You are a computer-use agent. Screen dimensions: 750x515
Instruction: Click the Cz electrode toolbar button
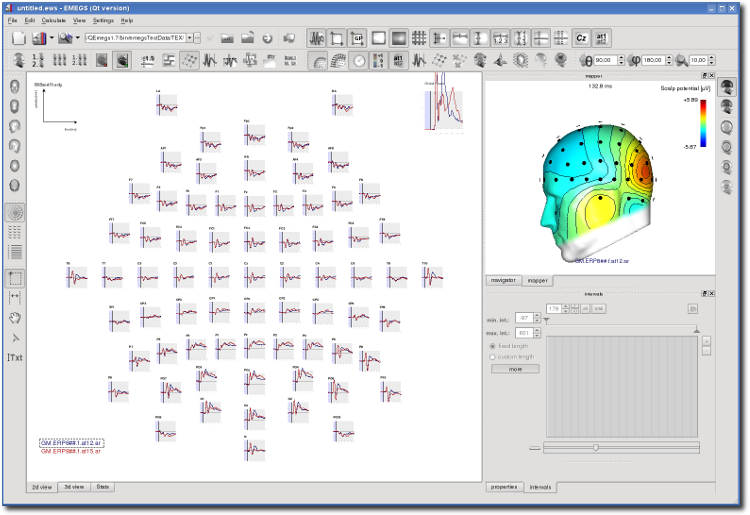[x=582, y=38]
